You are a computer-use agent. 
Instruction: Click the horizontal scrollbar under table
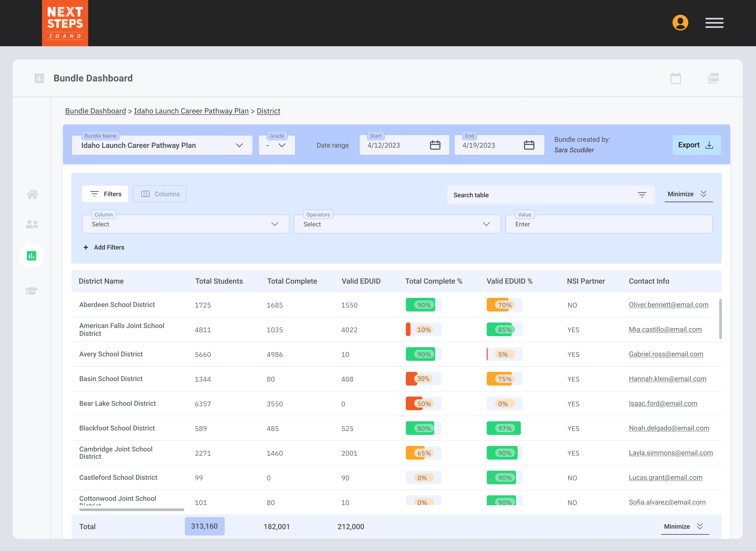tap(132, 510)
